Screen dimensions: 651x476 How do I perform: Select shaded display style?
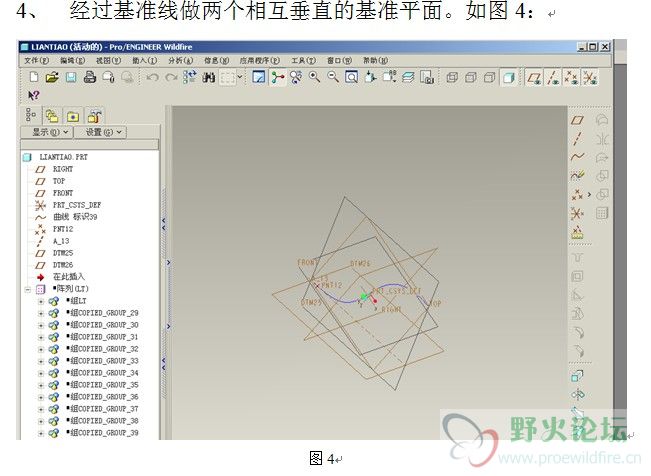[x=508, y=77]
